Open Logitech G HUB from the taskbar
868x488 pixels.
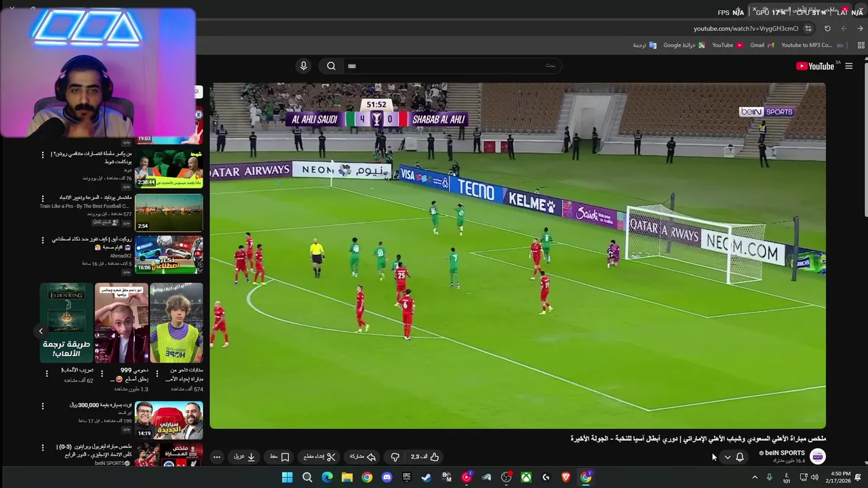tap(546, 477)
